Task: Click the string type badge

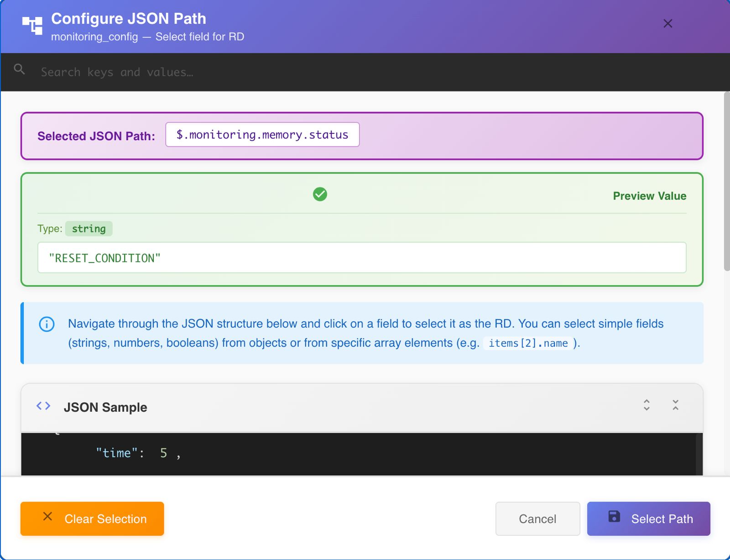Action: [x=89, y=229]
